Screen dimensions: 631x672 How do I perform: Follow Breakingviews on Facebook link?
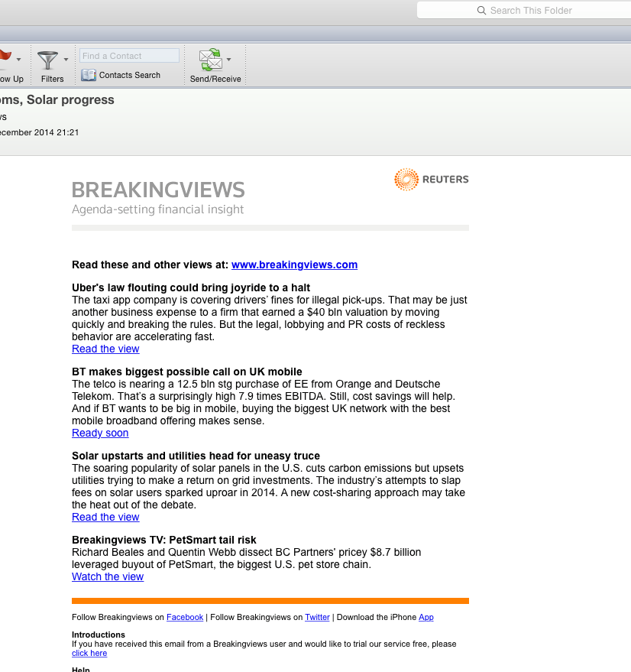(185, 617)
